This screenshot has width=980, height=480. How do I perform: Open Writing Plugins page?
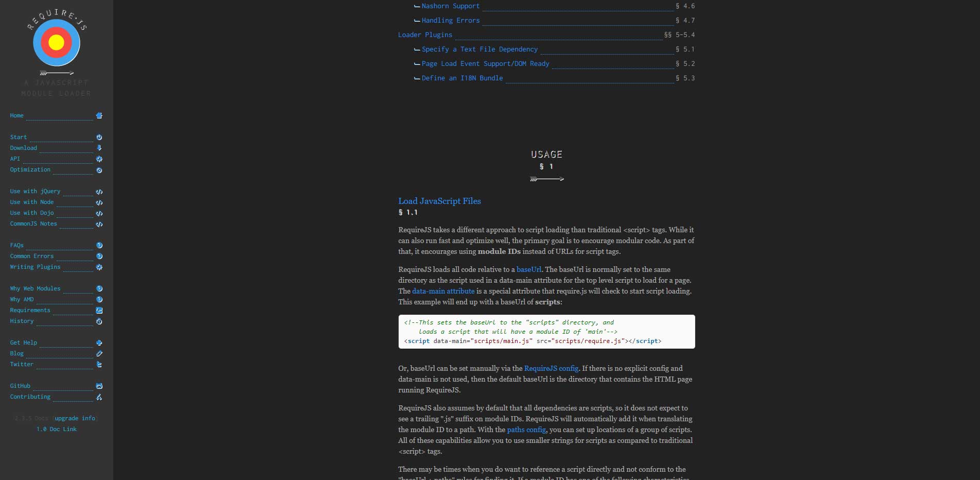(x=35, y=267)
